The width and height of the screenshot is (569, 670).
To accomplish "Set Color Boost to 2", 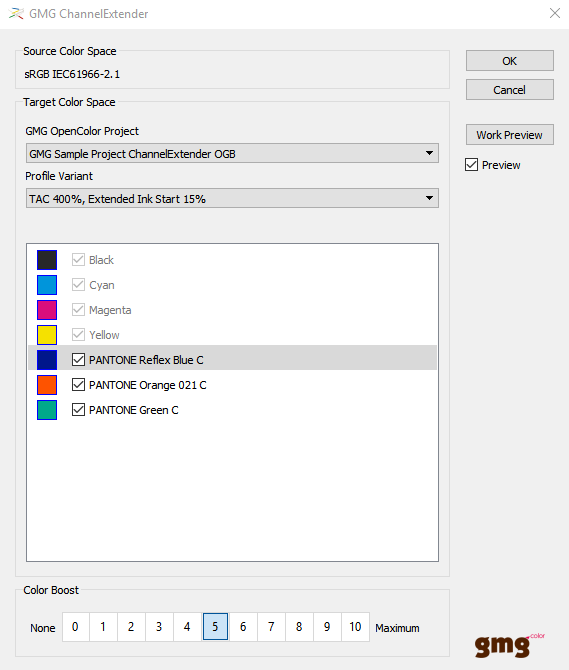I will 131,627.
